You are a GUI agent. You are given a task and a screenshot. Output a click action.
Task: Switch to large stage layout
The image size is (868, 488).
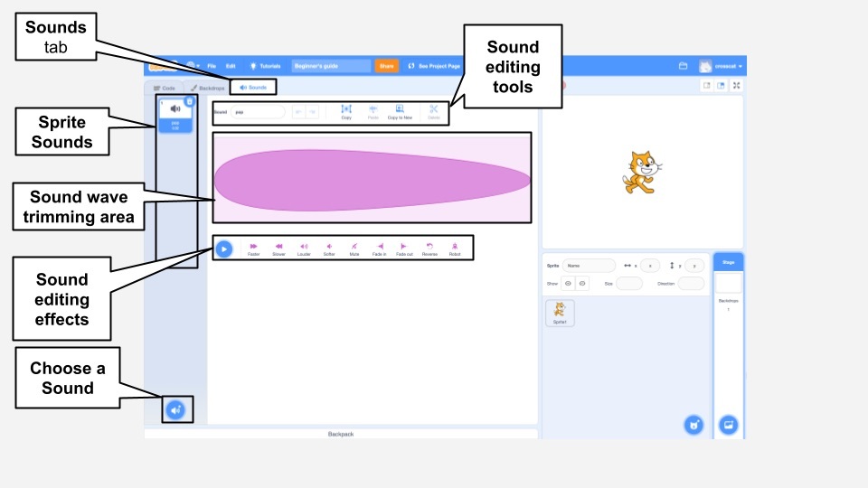click(721, 85)
